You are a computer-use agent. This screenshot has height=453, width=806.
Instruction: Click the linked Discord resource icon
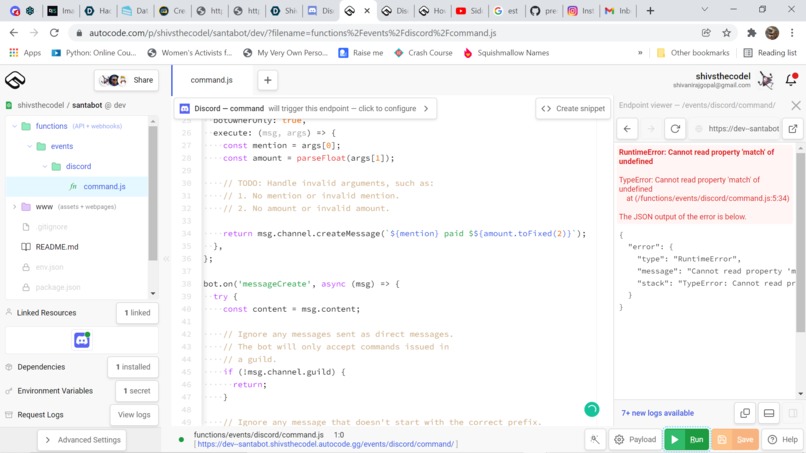(82, 340)
